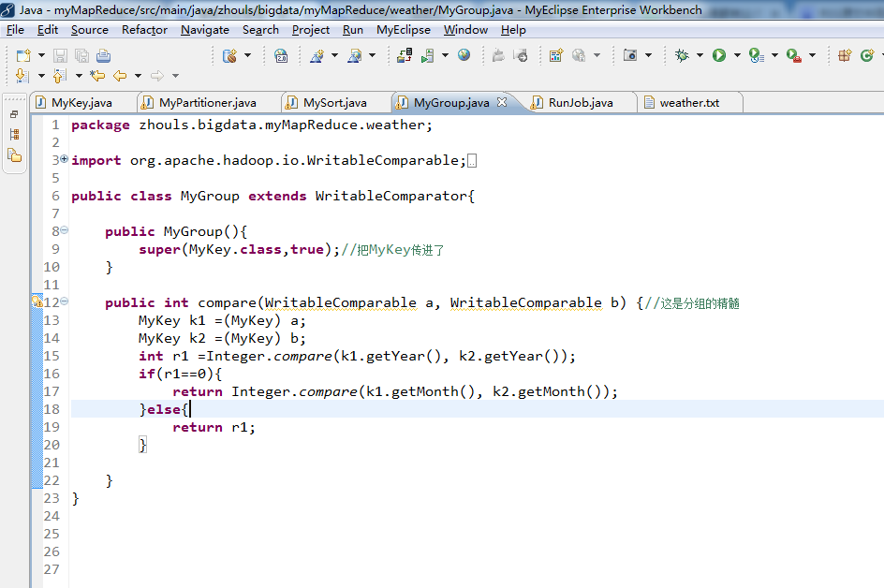Click the Last Edit Location icon
The image size is (884, 588).
coord(97,76)
